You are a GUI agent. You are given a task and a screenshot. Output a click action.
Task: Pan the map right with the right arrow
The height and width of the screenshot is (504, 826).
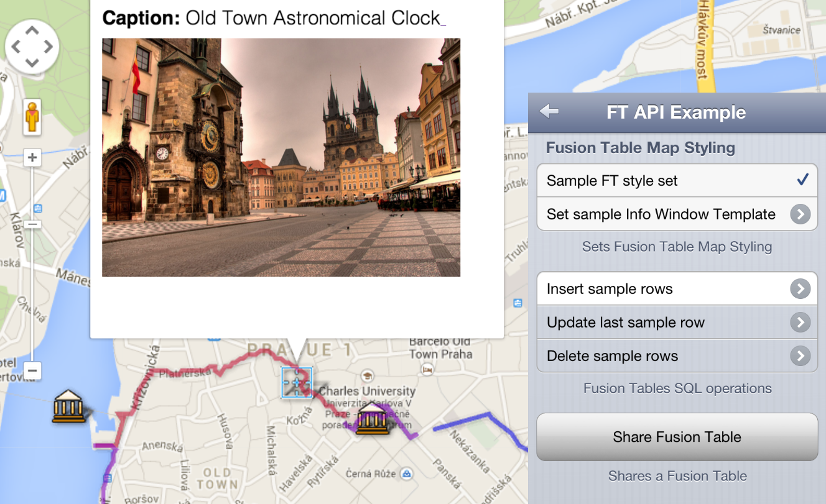click(49, 47)
